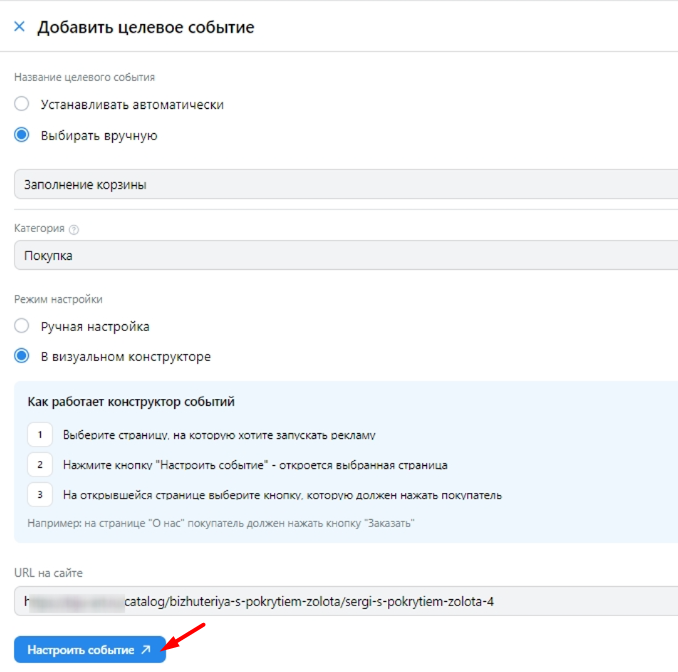Viewport: 678px width, 672px height.
Task: Click the step 2 number badge
Action: point(40,465)
